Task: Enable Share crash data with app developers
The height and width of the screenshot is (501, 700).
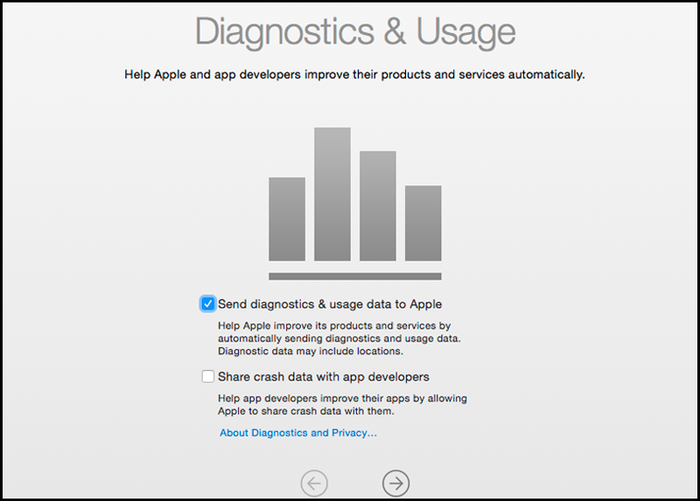Action: pyautogui.click(x=208, y=376)
